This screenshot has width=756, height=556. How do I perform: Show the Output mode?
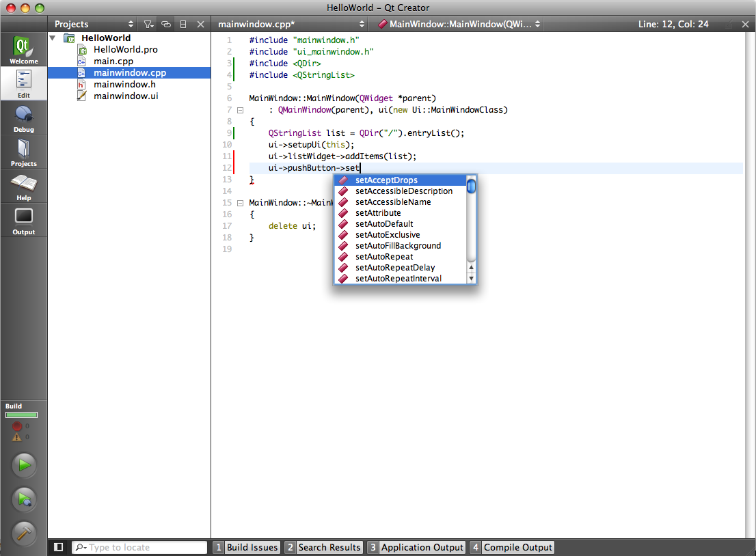pos(24,221)
